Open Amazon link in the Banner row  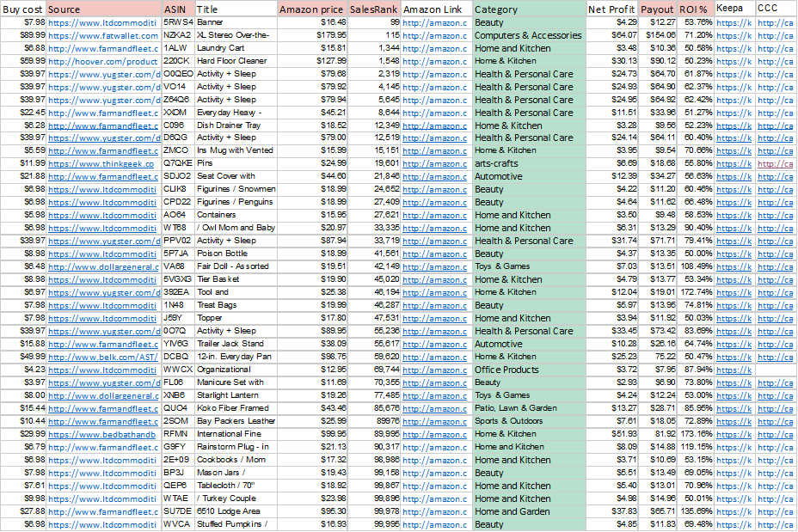pos(434,23)
